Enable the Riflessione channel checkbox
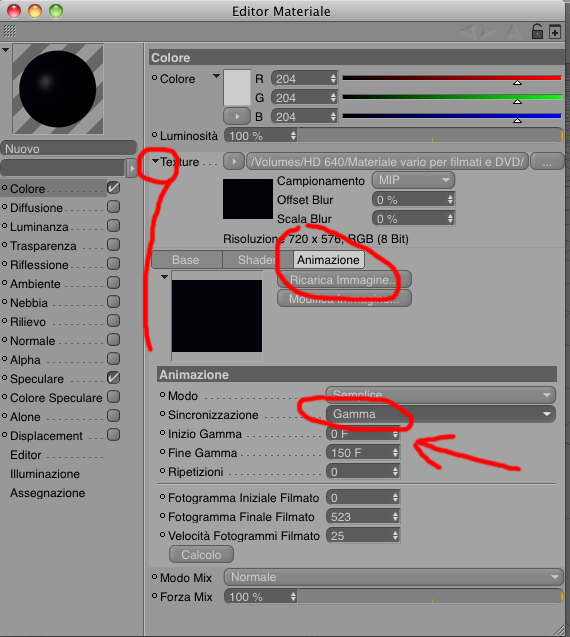This screenshot has width=570, height=637. click(113, 264)
